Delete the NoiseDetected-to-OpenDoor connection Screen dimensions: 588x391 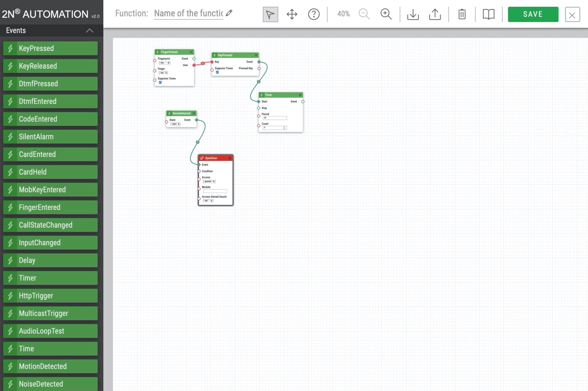coord(198,142)
